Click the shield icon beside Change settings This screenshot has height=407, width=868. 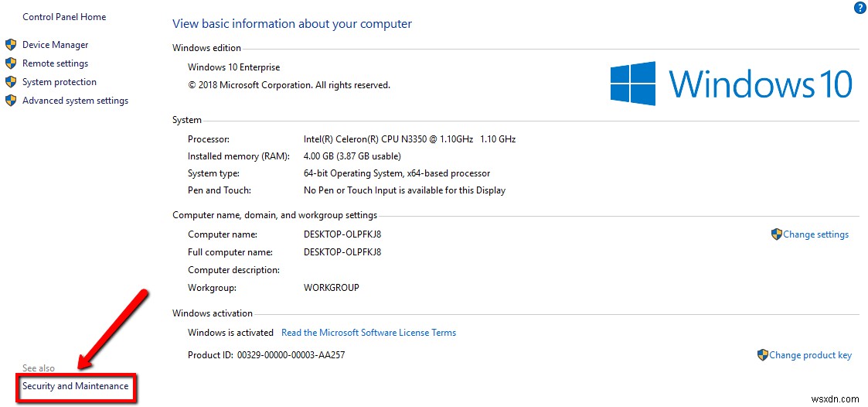pyautogui.click(x=776, y=234)
